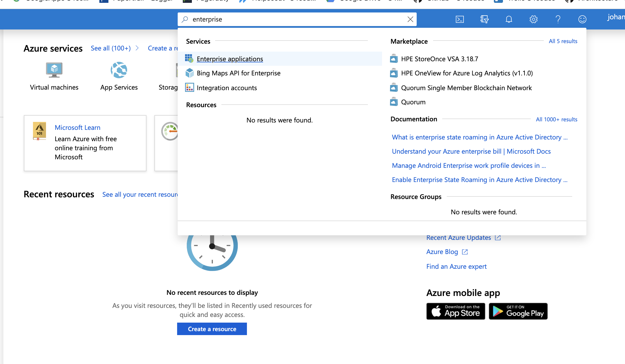The height and width of the screenshot is (364, 625).
Task: Click the notifications bell icon
Action: click(509, 19)
